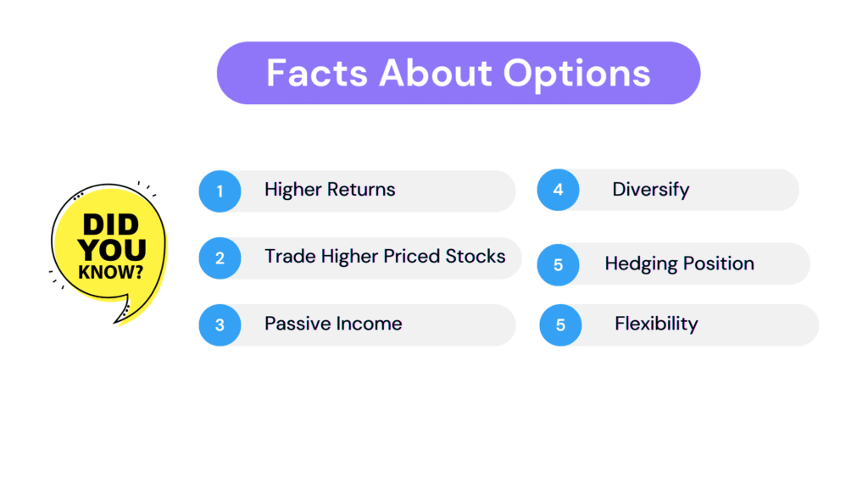
Task: Select the Higher Returns label
Action: tap(330, 190)
